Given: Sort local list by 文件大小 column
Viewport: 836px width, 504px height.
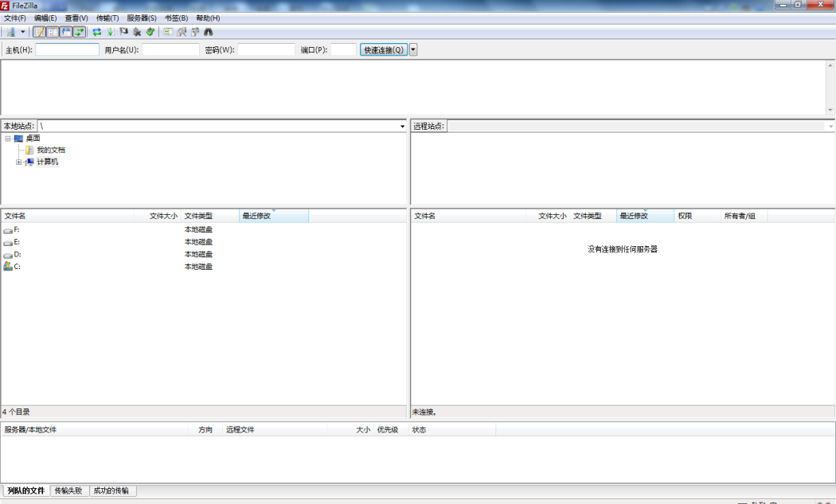Looking at the screenshot, I should pyautogui.click(x=158, y=216).
